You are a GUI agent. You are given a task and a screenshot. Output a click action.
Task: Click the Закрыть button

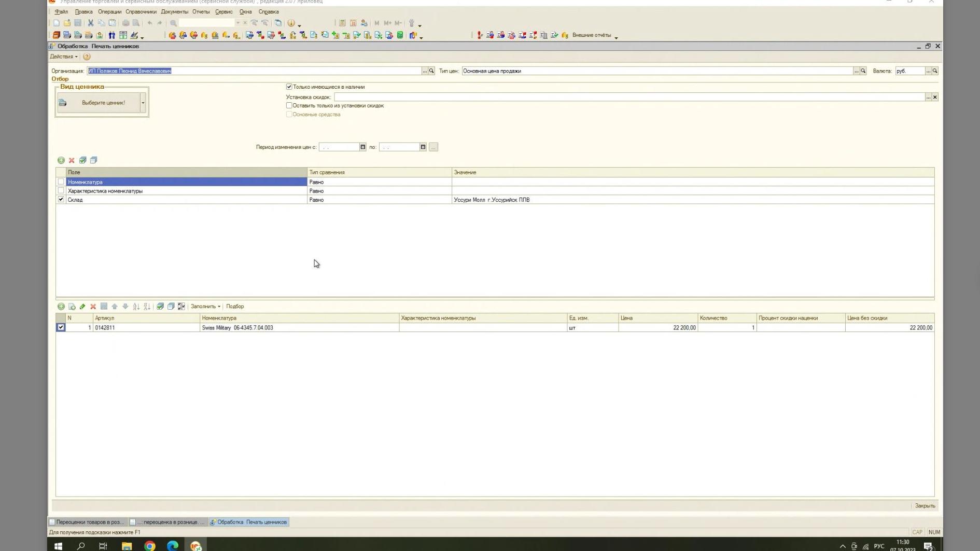pyautogui.click(x=925, y=506)
